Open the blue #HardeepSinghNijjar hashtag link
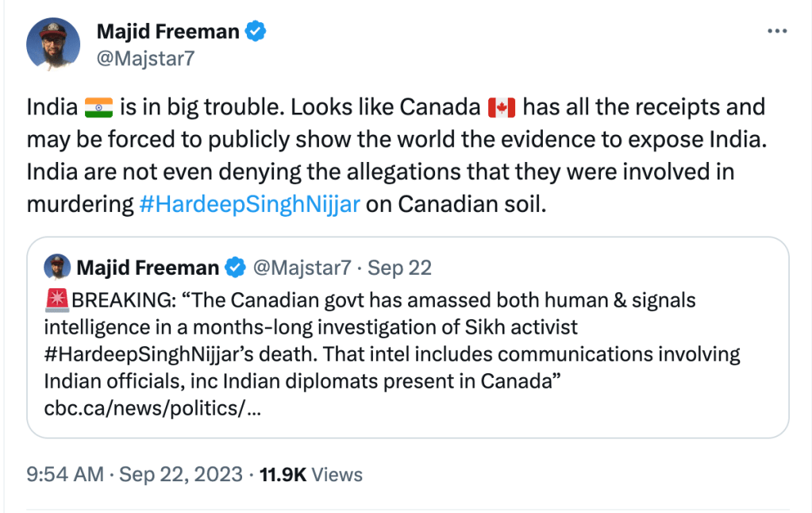 pos(249,203)
